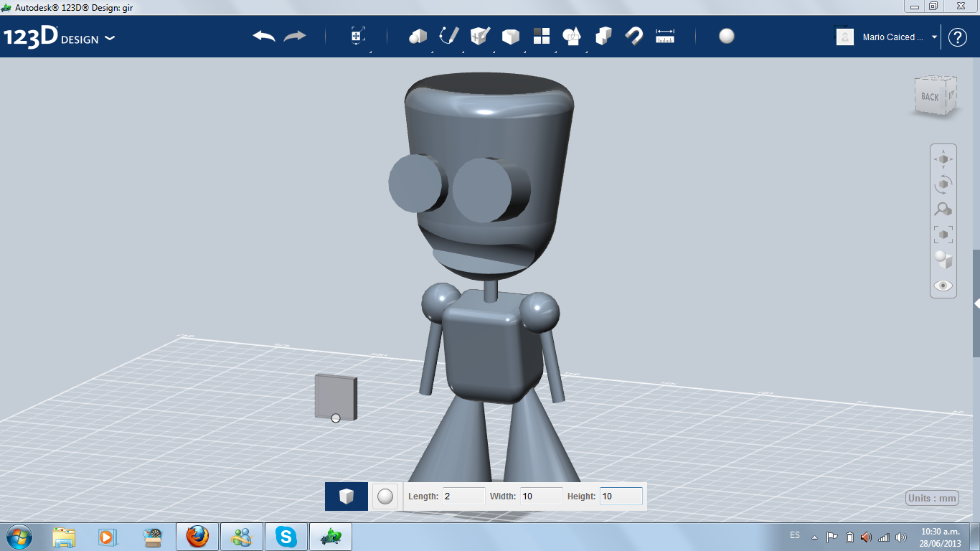Viewport: 980px width, 551px height.
Task: Select the box primitive option button
Action: (x=347, y=496)
